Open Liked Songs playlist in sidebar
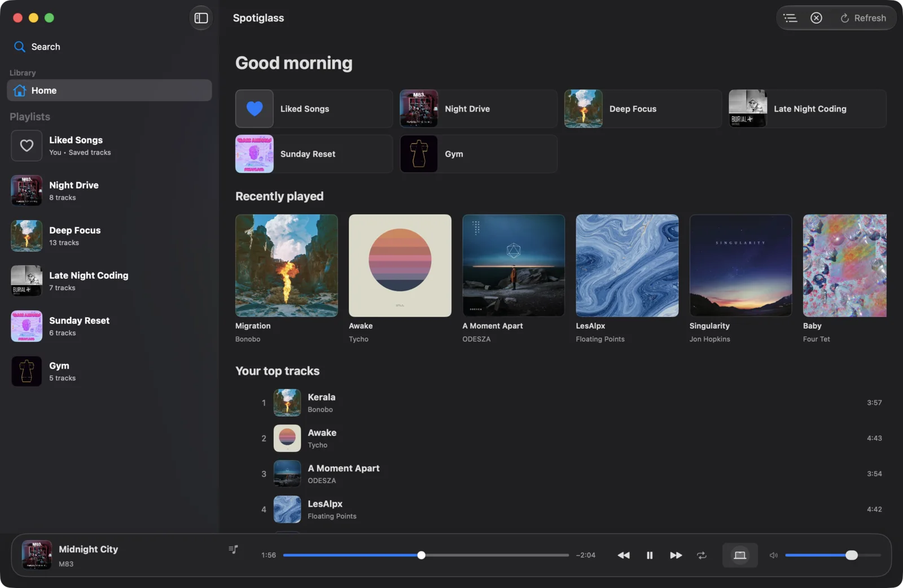 pyautogui.click(x=109, y=146)
